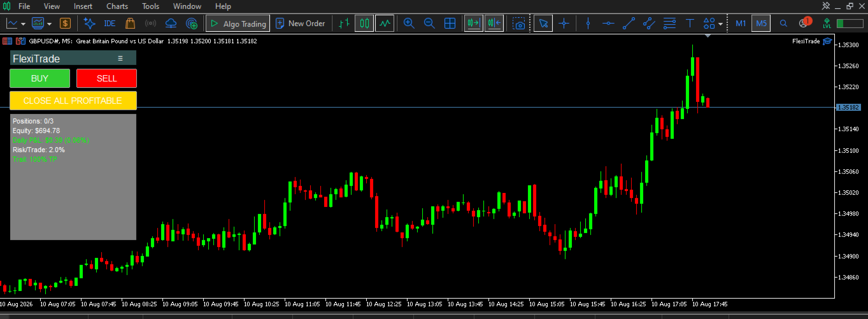Take a chart screenshot with camera icon

520,24
